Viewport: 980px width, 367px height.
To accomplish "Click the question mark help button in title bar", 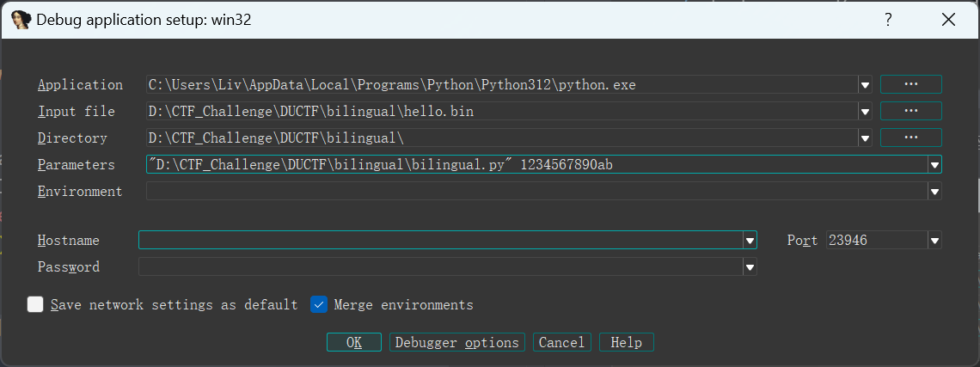I will (x=887, y=20).
